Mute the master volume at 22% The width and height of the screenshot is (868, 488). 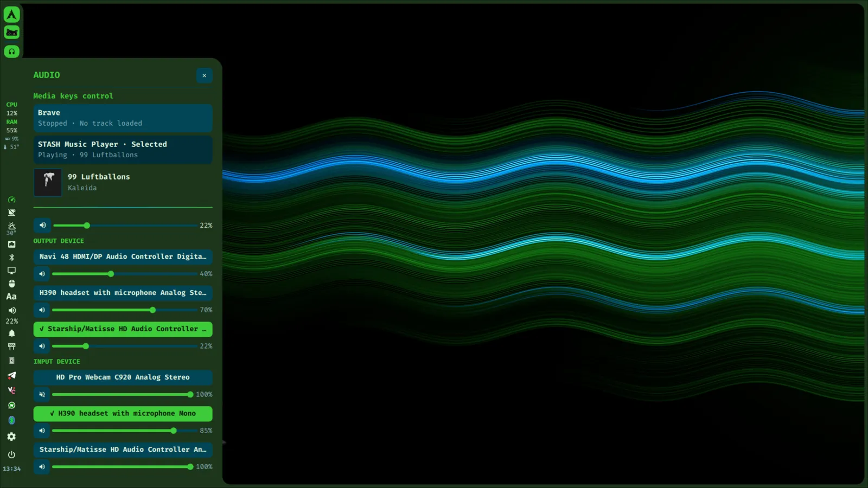pos(42,225)
